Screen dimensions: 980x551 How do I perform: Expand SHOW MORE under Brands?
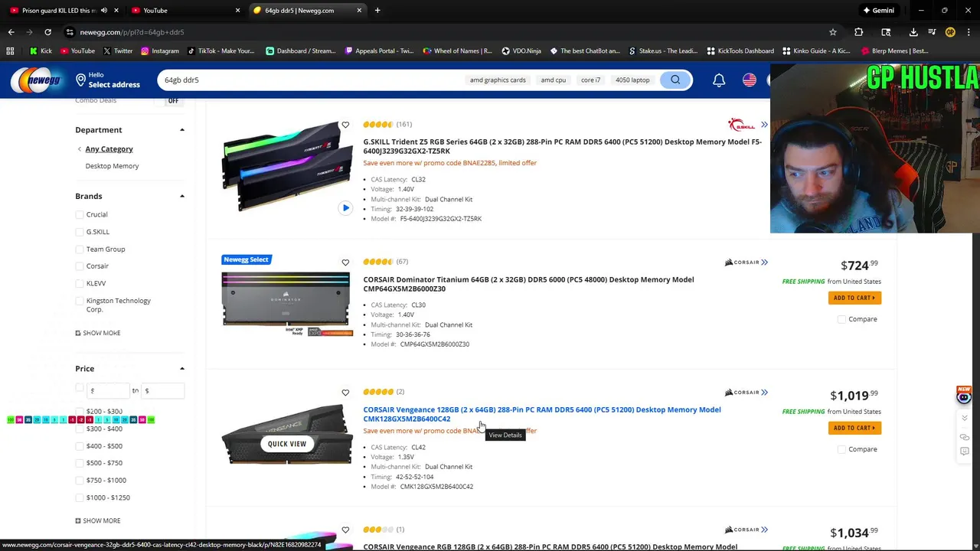click(x=98, y=334)
